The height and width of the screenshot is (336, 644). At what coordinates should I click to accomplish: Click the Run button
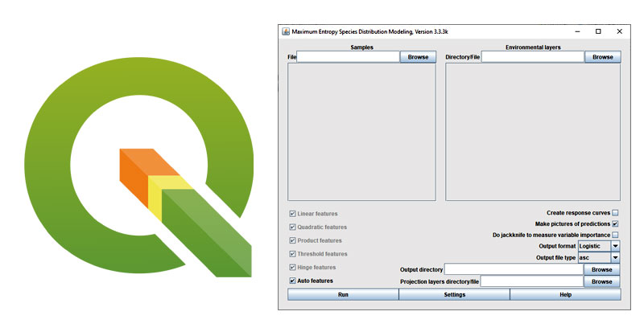point(343,294)
